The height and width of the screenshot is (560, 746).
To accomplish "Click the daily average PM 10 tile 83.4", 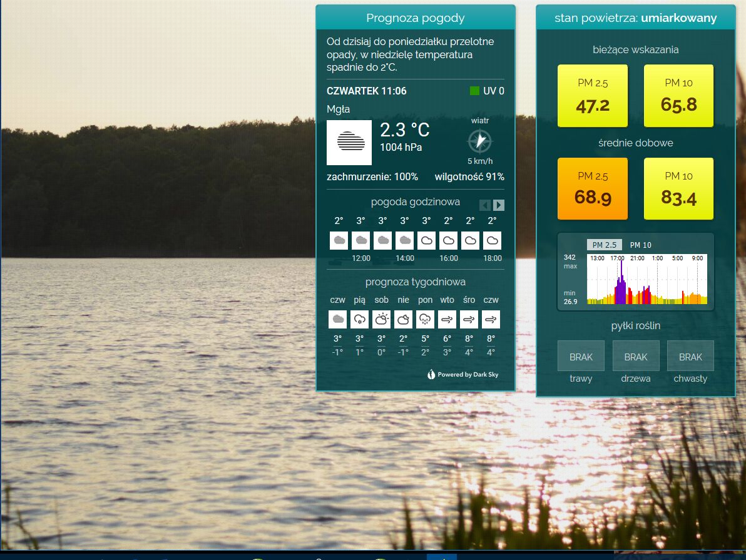I will click(x=678, y=189).
